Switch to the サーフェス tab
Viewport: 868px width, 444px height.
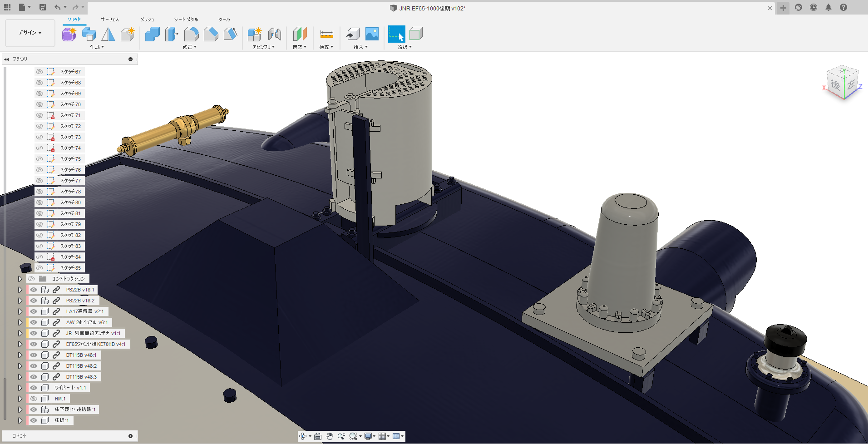click(x=110, y=19)
